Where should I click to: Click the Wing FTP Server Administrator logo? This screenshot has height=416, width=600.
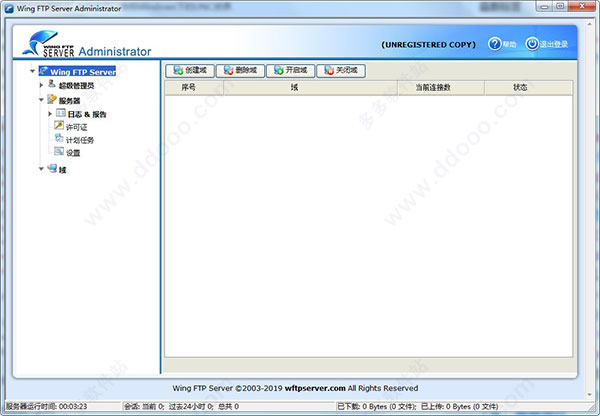coord(86,44)
